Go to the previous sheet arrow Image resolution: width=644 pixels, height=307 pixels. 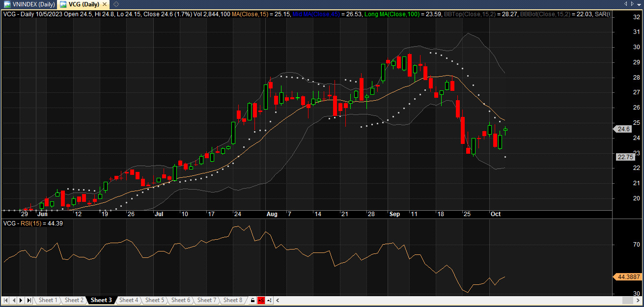14,300
